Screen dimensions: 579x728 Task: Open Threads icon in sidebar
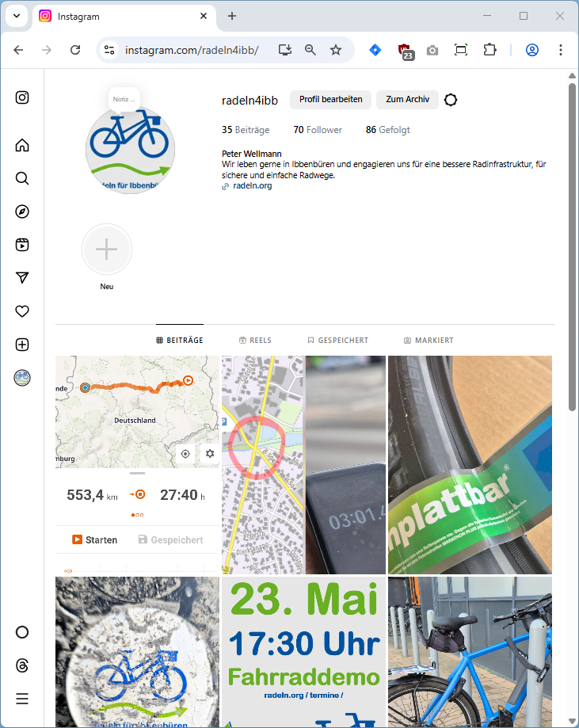point(22,665)
